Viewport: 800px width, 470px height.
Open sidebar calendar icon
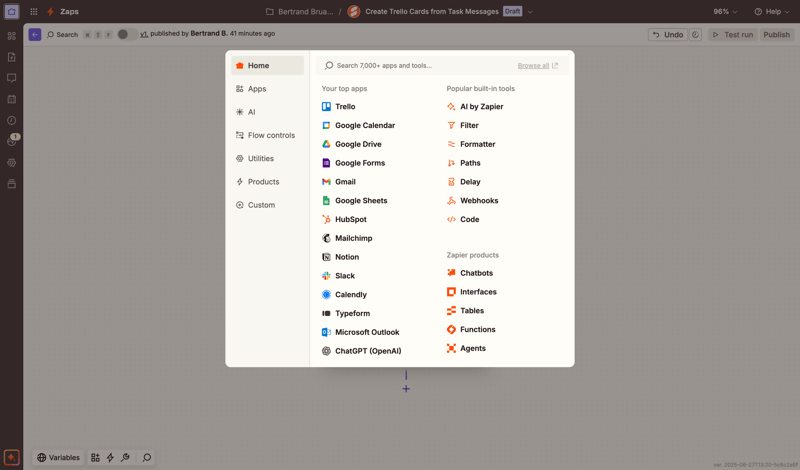(11, 100)
